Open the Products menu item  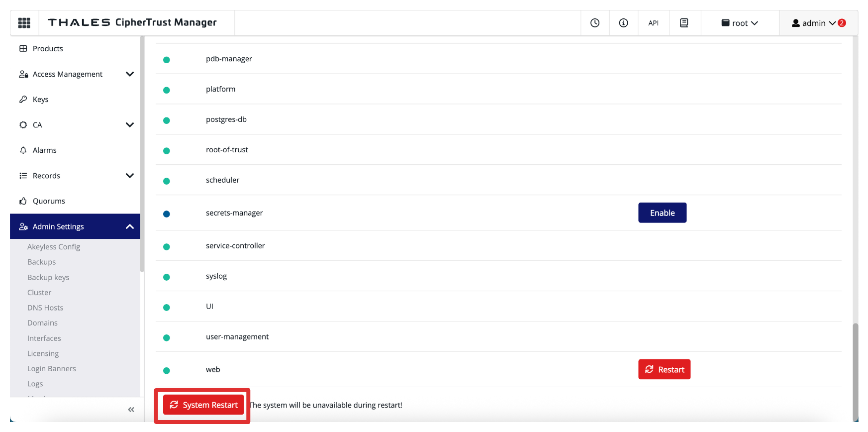[48, 49]
